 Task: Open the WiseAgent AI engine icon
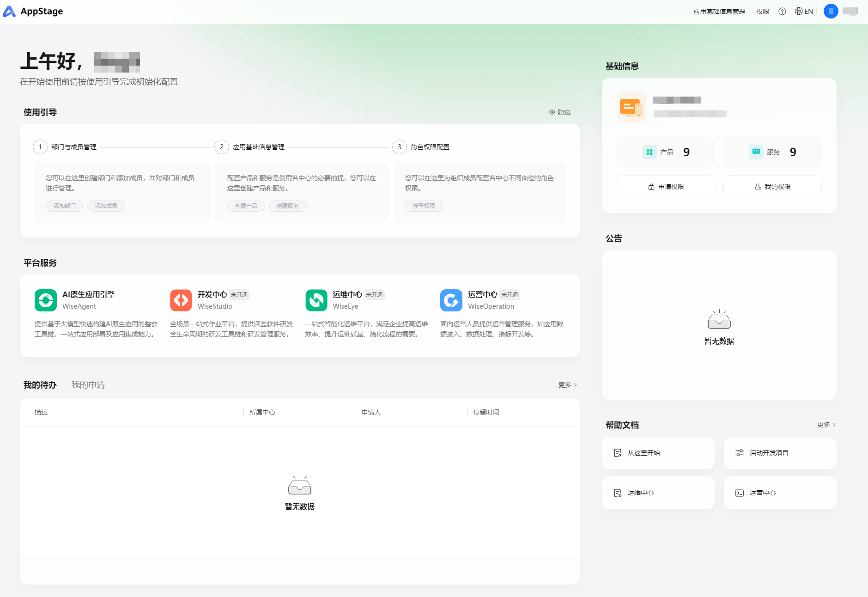[x=46, y=300]
